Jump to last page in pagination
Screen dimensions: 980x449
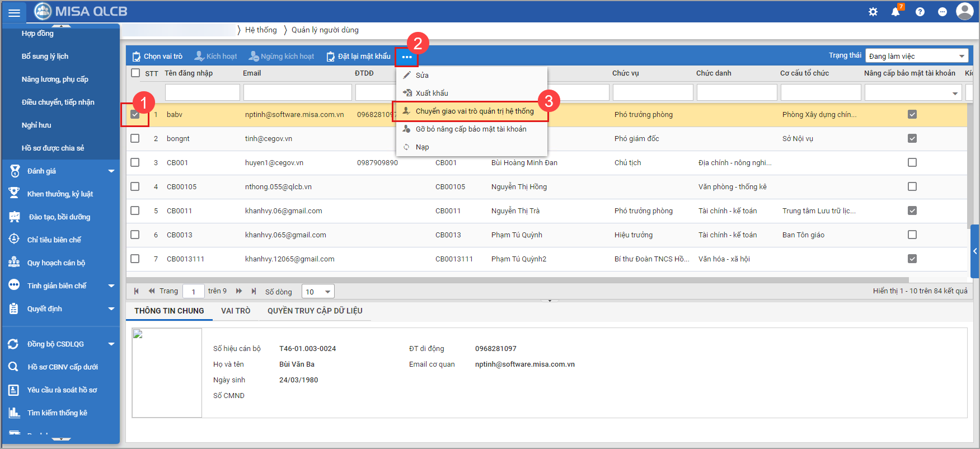click(254, 291)
